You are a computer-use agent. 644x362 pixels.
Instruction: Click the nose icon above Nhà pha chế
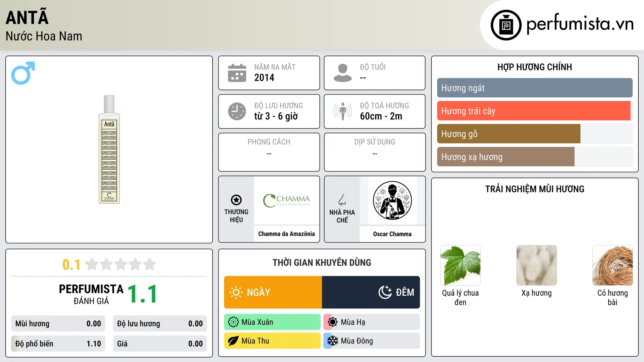click(x=342, y=200)
